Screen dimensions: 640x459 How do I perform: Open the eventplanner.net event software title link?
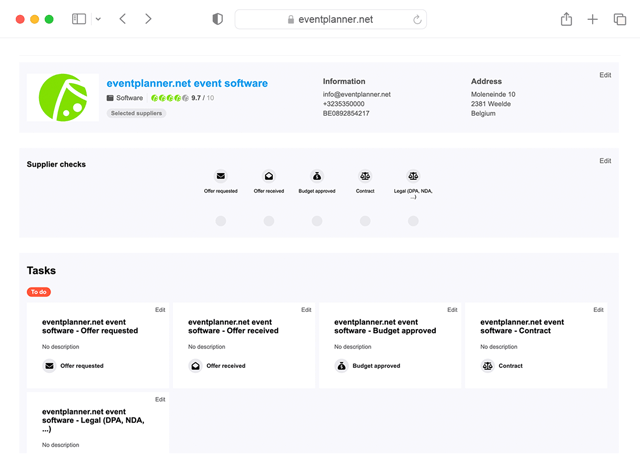(187, 83)
